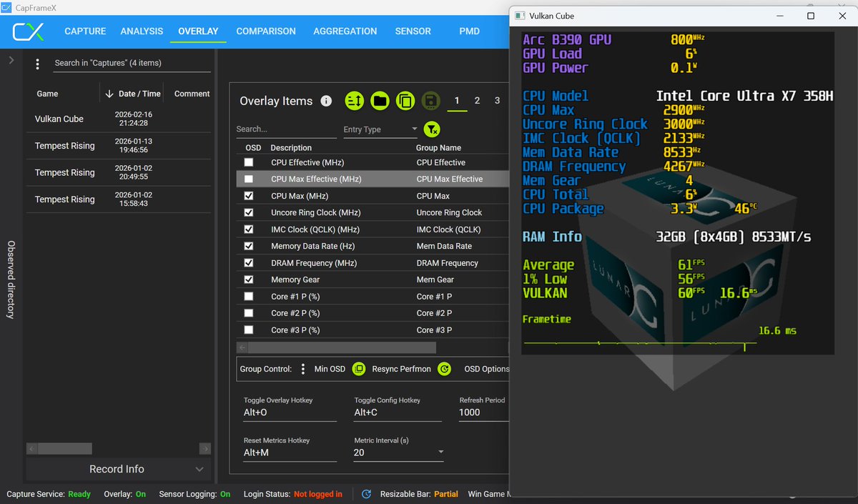Click the Date / Time sort arrow

109,94
